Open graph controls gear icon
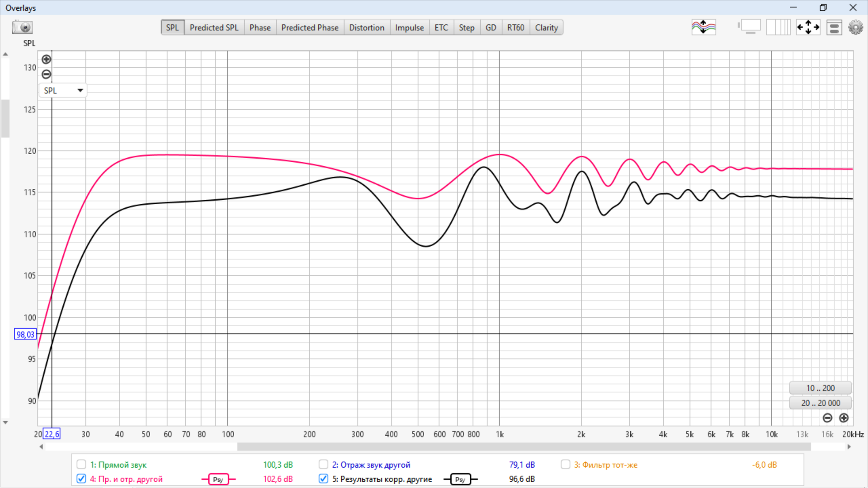 [855, 28]
